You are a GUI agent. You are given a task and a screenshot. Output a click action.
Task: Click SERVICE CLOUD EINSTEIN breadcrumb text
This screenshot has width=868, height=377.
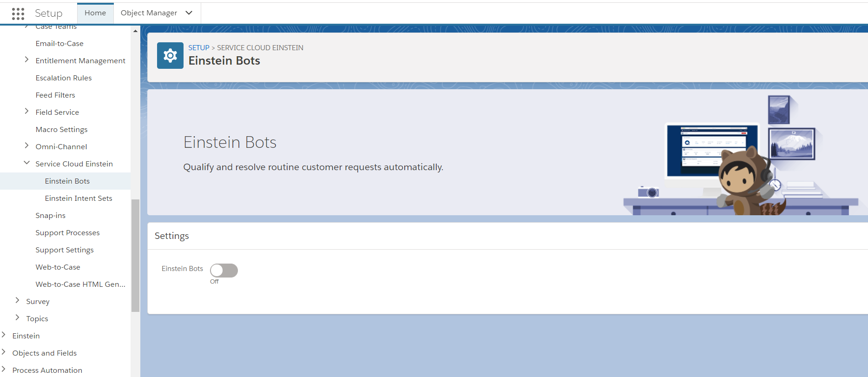coord(260,47)
